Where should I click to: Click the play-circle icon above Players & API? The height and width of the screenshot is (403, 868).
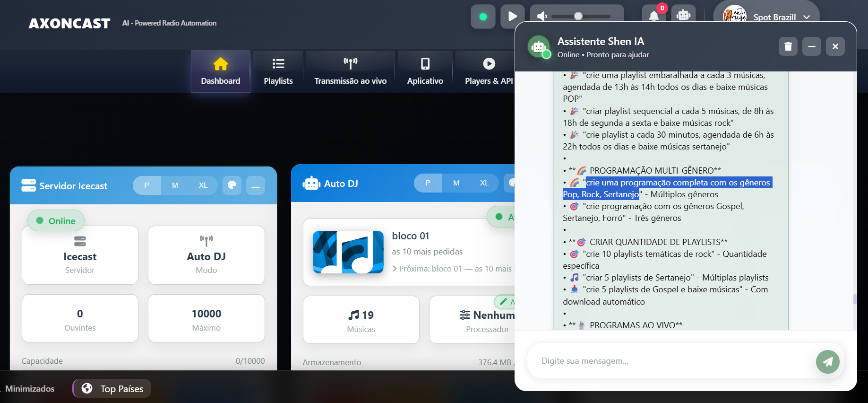tap(489, 63)
